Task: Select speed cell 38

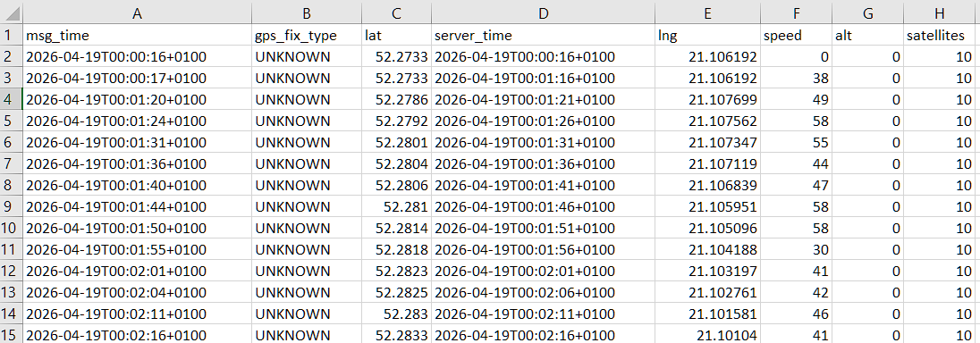Action: click(x=797, y=78)
